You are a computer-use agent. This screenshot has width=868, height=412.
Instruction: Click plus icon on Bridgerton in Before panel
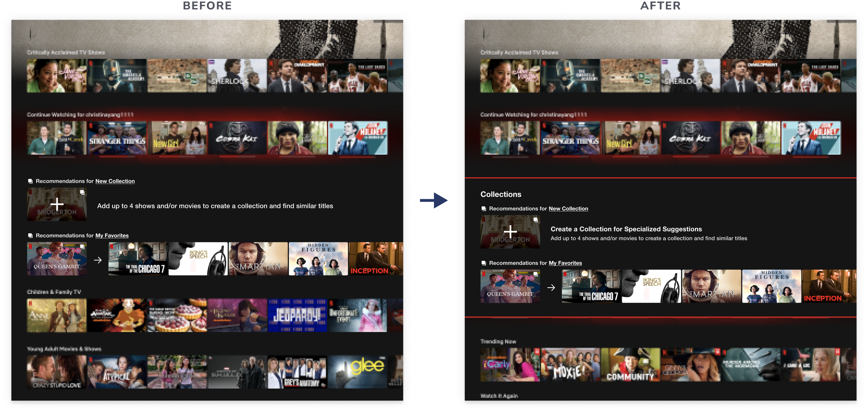click(57, 204)
